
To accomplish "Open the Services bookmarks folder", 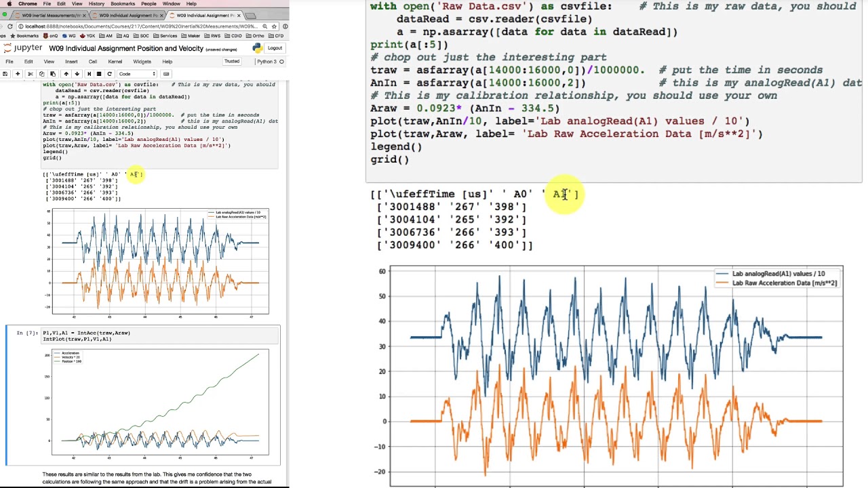I will pos(165,36).
